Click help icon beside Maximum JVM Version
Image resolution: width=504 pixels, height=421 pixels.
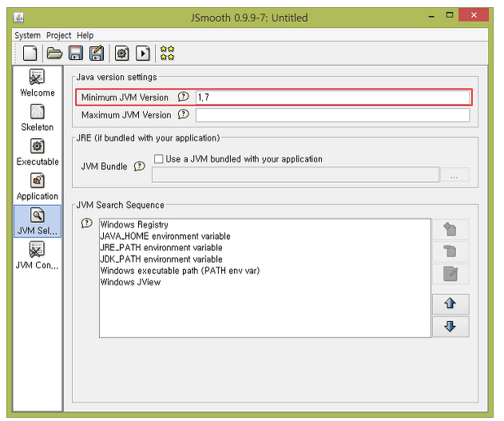pyautogui.click(x=183, y=114)
